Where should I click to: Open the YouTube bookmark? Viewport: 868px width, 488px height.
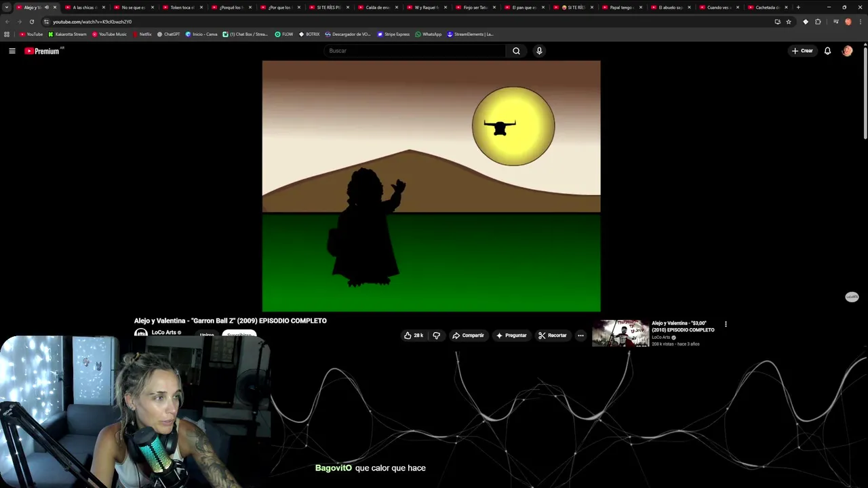(31, 34)
